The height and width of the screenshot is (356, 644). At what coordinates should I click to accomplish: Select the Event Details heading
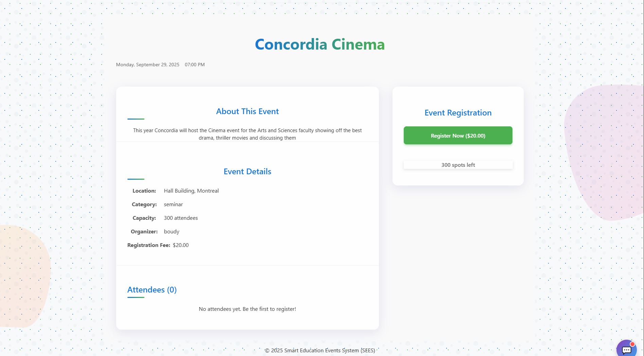pos(247,172)
